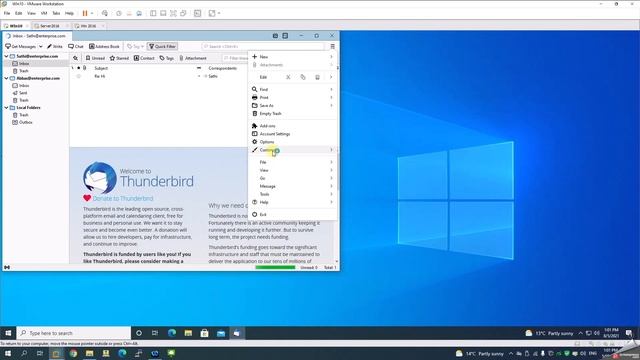Open the calendar tab icon in title bar
The height and width of the screenshot is (360, 640).
click(x=275, y=36)
